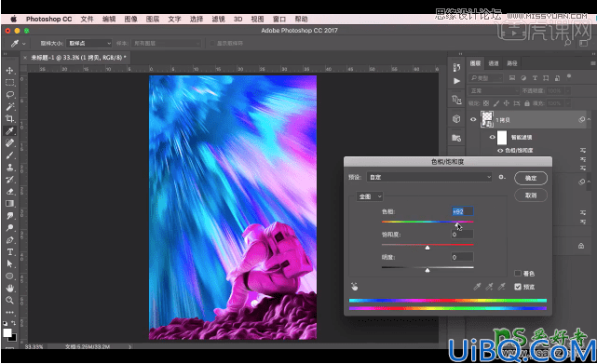This screenshot has height=364, width=597.
Task: Toggle lock transparent pixels icon
Action: pyautogui.click(x=486, y=103)
